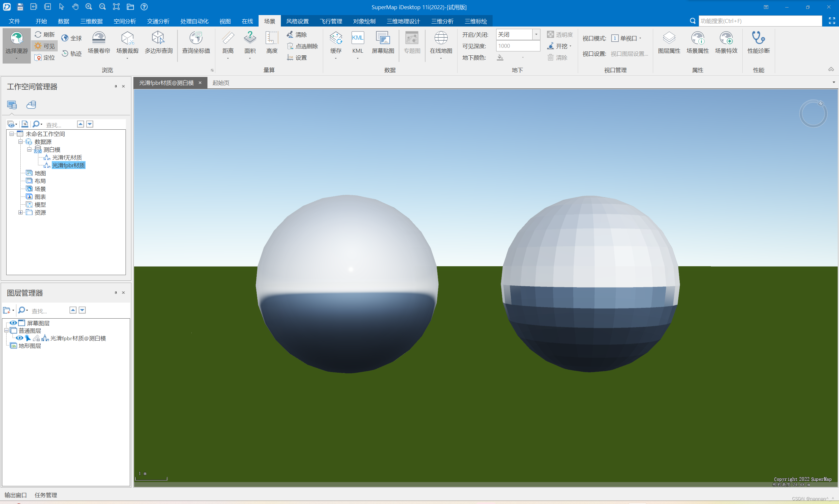Open Layer Properties (图层属性) panel
The height and width of the screenshot is (504, 839).
click(x=669, y=38)
